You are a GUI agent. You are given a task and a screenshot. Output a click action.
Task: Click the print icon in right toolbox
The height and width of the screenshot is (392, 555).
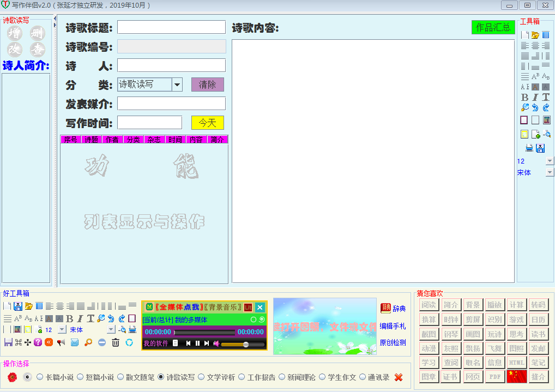[x=529, y=148]
